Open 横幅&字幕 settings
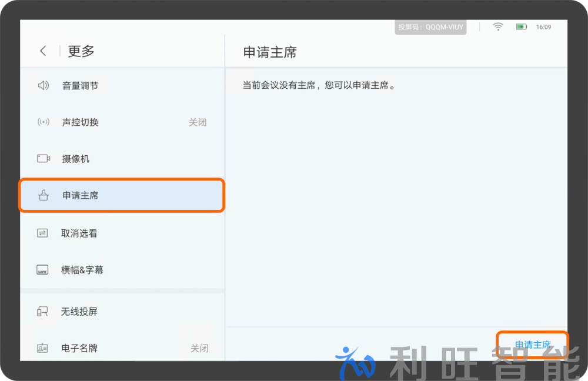Viewport: 588px width, 381px height. pos(122,270)
